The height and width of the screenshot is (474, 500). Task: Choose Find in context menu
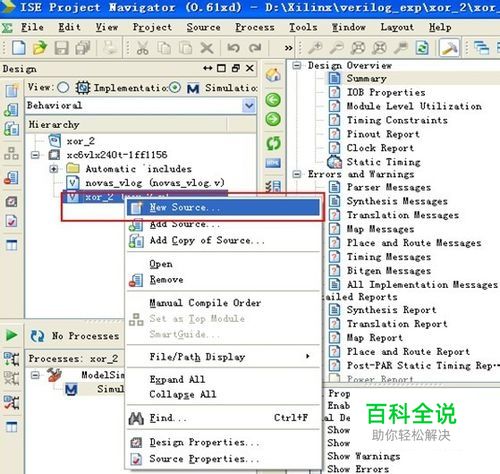click(x=223, y=418)
